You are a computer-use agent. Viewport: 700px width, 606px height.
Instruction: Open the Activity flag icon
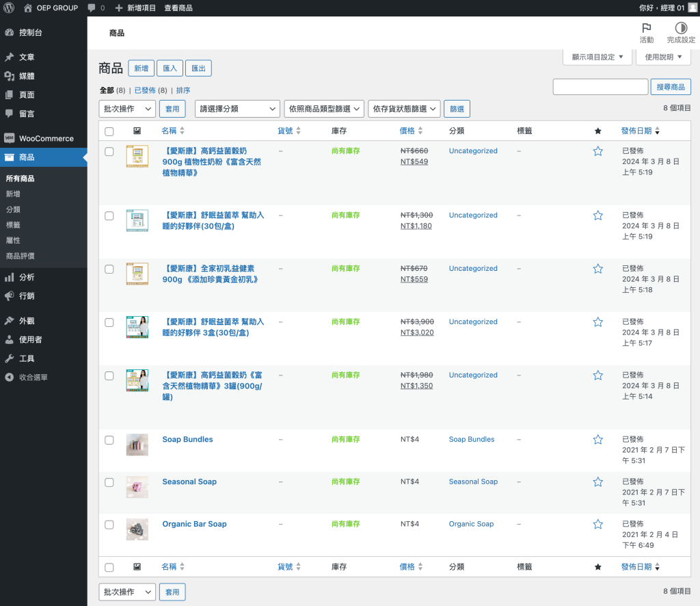(x=646, y=28)
